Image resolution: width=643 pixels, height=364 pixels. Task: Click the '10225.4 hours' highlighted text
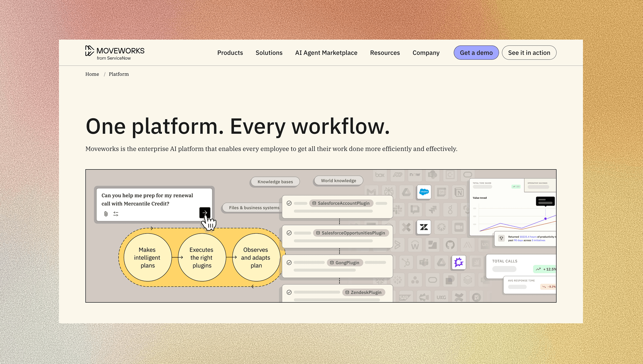pos(528,237)
